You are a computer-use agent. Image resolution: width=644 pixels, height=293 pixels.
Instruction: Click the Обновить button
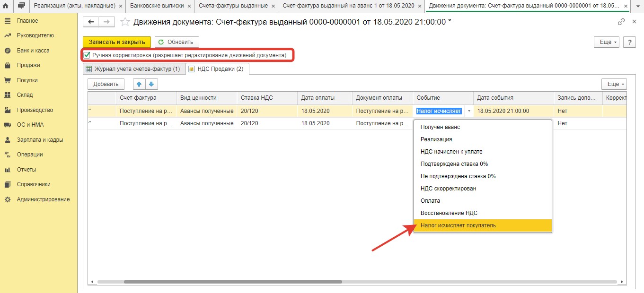(x=176, y=42)
